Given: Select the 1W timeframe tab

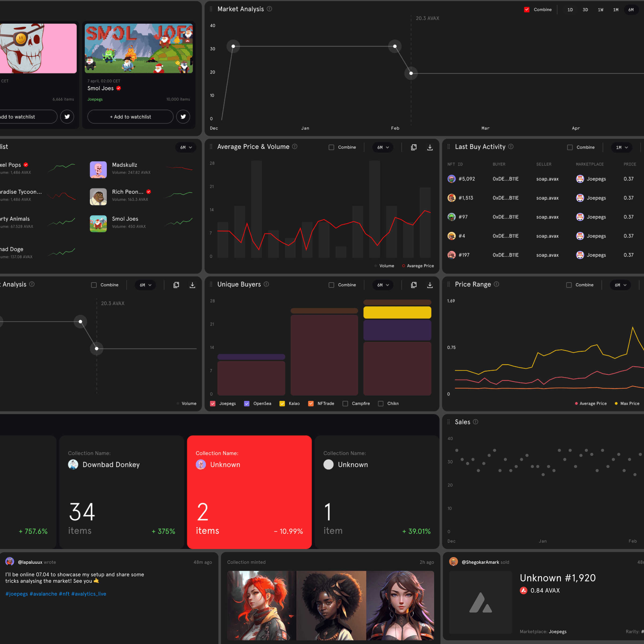Looking at the screenshot, I should pyautogui.click(x=600, y=10).
